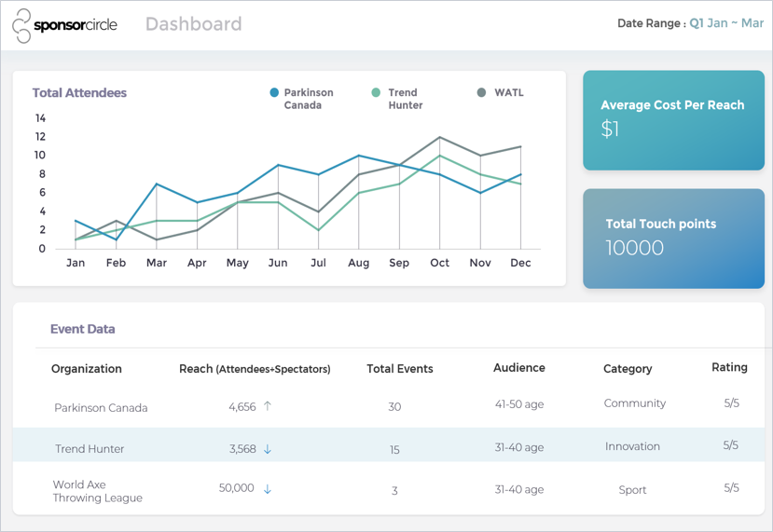Click the Jan label on chart axis

point(76,263)
